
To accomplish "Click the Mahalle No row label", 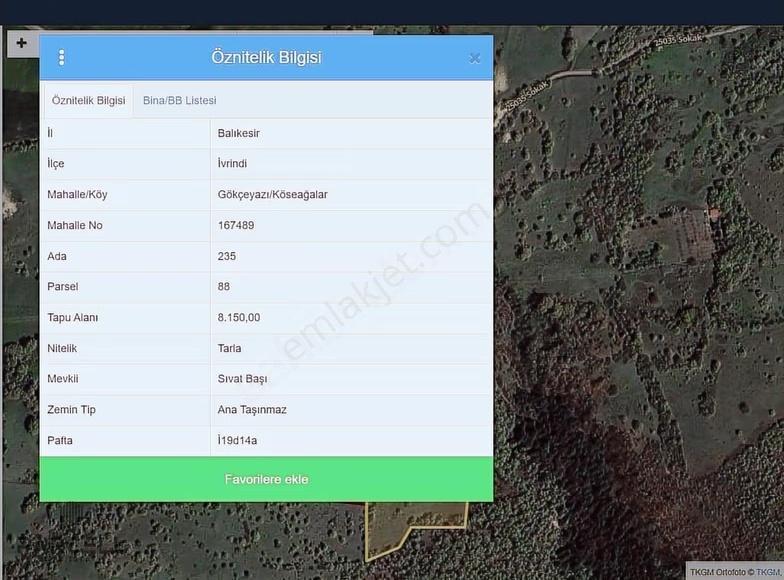I will click(74, 226).
